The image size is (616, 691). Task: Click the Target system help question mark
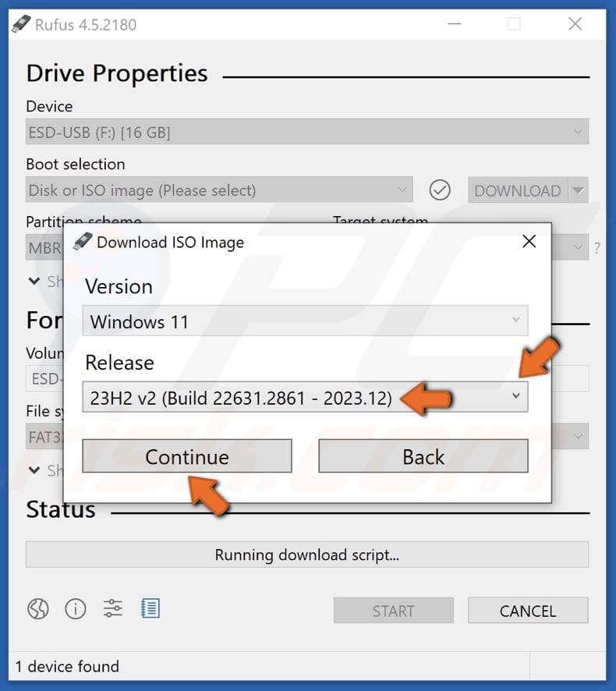click(597, 248)
